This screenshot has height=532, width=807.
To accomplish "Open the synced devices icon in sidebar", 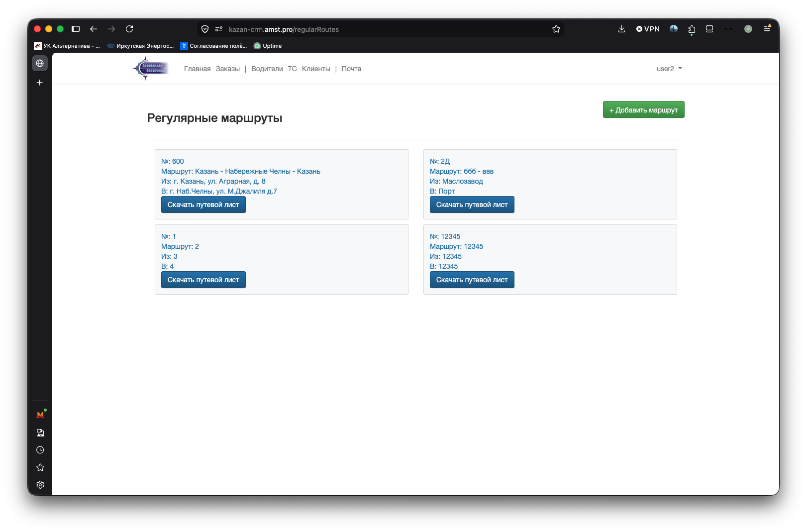I will 40,432.
